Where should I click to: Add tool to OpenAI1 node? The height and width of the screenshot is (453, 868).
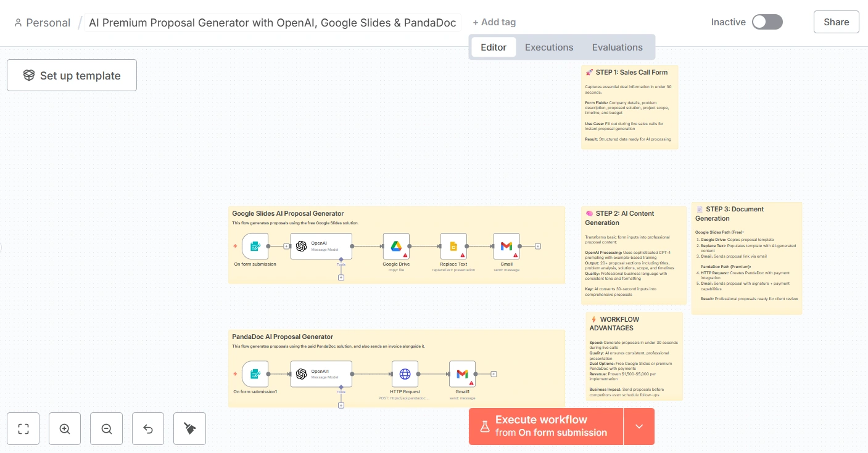(x=341, y=405)
